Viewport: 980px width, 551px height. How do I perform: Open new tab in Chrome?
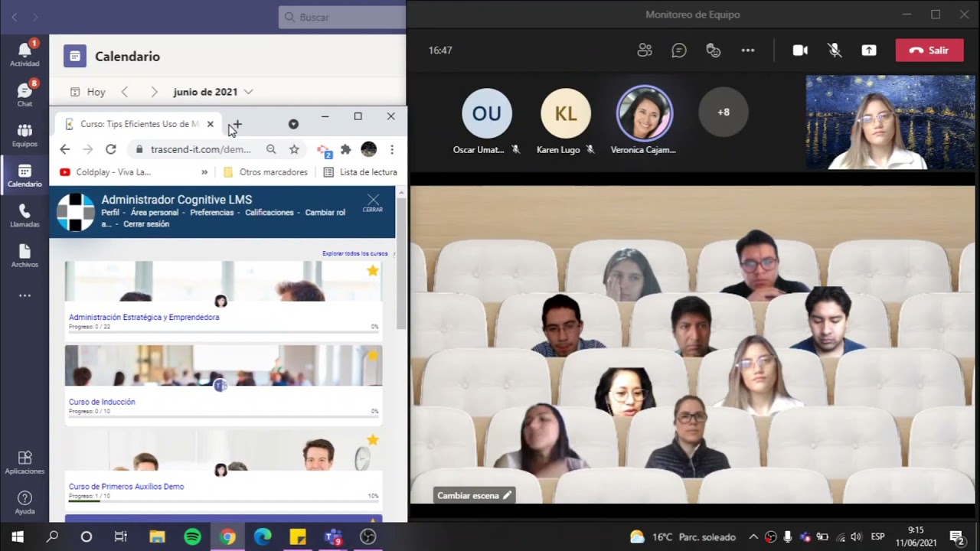point(237,124)
